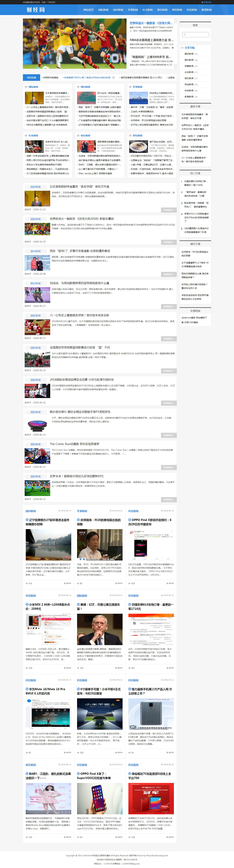This screenshot has width=234, height=868.
Task: Click 详细阅读 button for The Comic Run article
Action: coord(168,467)
